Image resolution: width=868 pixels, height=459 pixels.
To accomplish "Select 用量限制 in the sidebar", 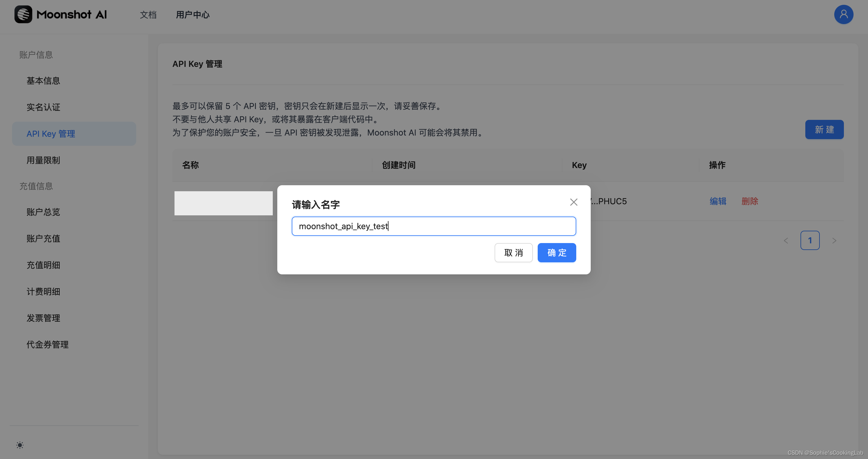I will pyautogui.click(x=74, y=160).
